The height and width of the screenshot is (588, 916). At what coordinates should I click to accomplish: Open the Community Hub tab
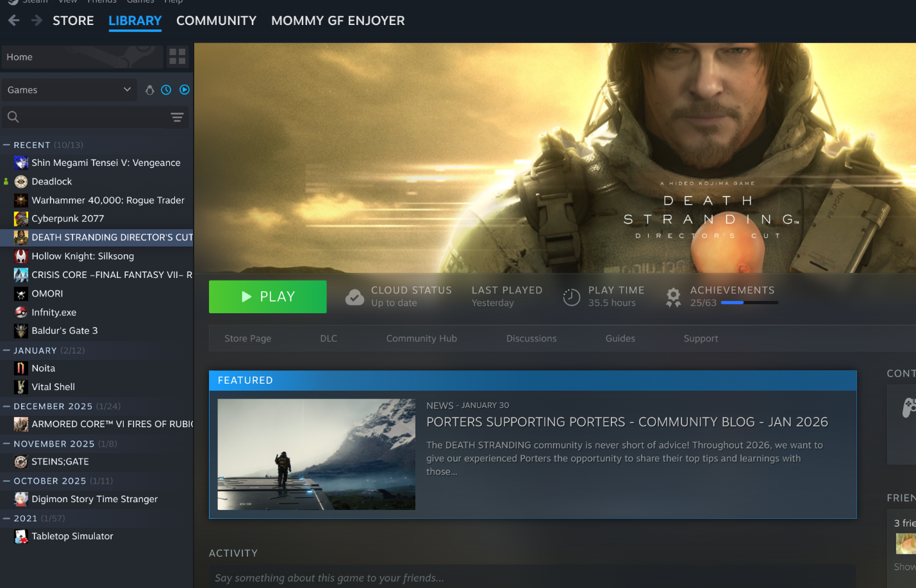pos(422,338)
